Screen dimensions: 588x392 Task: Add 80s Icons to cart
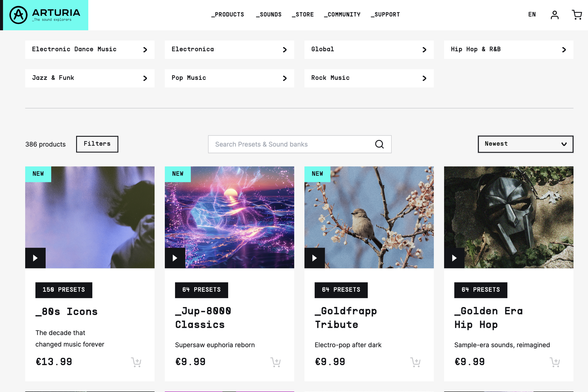pos(136,362)
